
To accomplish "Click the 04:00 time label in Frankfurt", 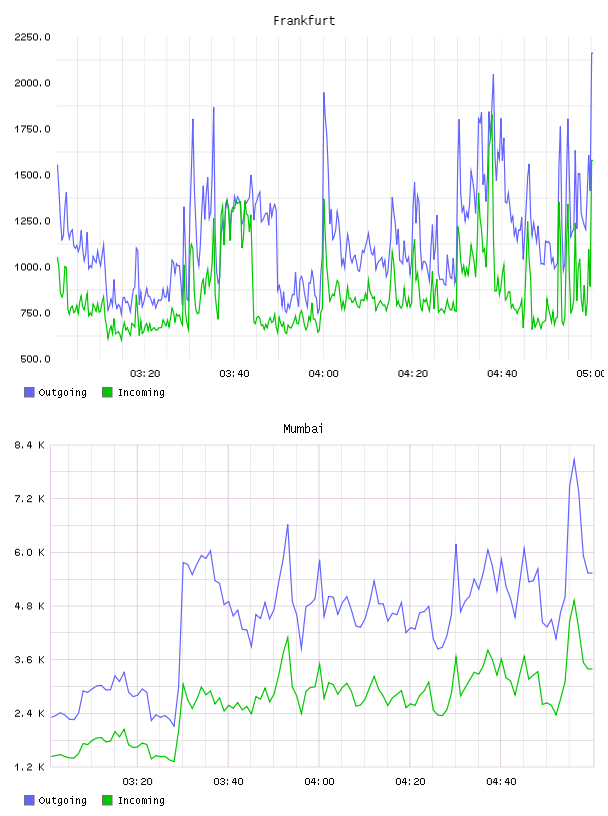I will (323, 374).
